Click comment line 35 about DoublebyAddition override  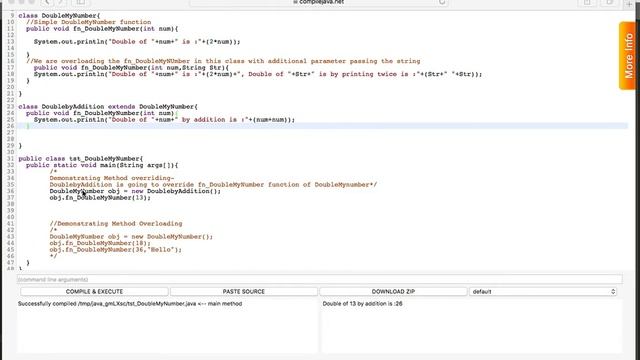pyautogui.click(x=213, y=184)
